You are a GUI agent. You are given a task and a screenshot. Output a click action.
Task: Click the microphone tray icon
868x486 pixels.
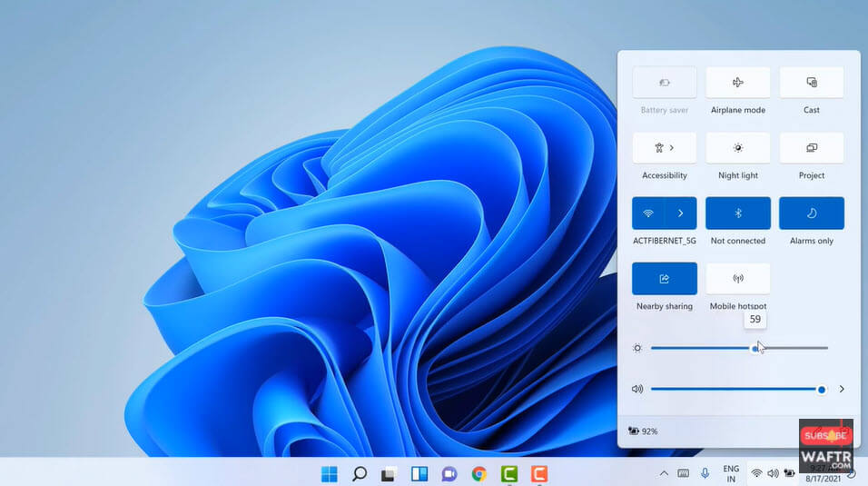[705, 473]
